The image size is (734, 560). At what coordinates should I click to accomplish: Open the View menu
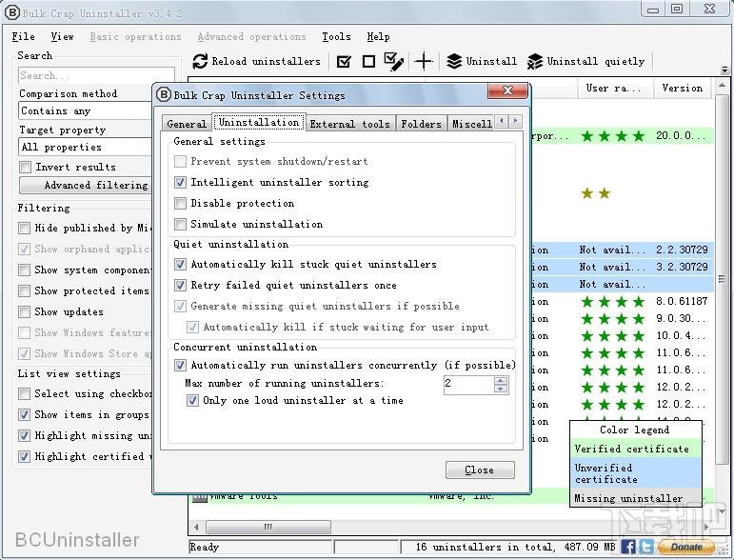click(62, 36)
